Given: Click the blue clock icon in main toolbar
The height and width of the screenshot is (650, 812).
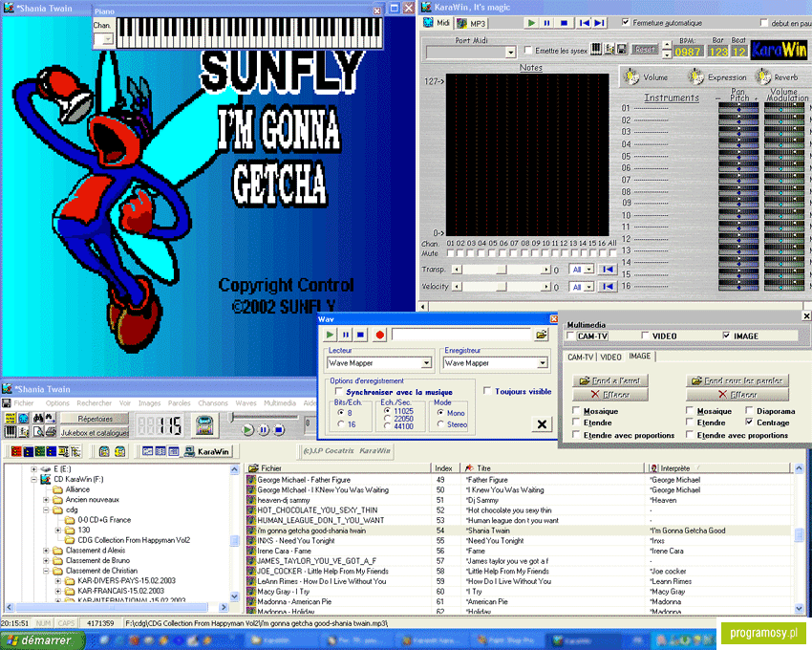Looking at the screenshot, I should [x=24, y=418].
